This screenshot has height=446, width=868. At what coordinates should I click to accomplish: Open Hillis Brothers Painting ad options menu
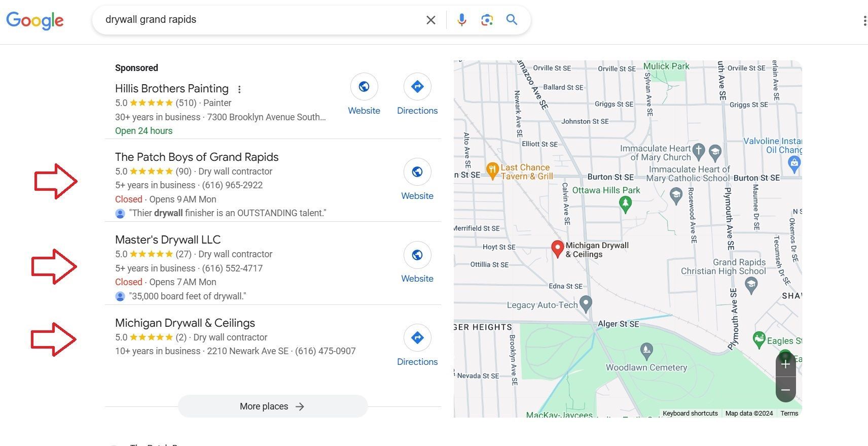click(x=239, y=89)
